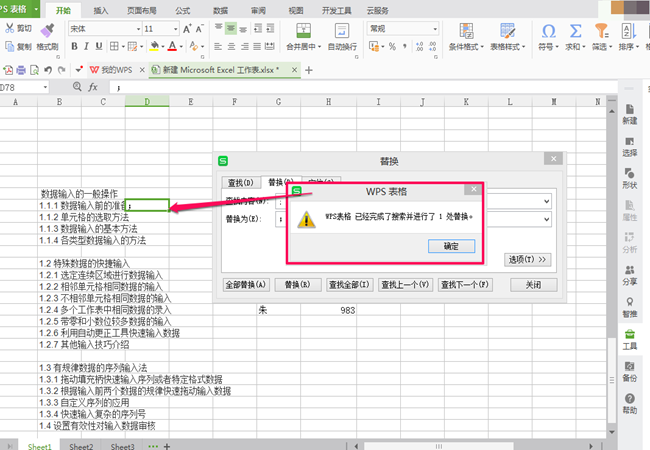Click the fill color bucket icon
The height and width of the screenshot is (450, 650).
154,46
